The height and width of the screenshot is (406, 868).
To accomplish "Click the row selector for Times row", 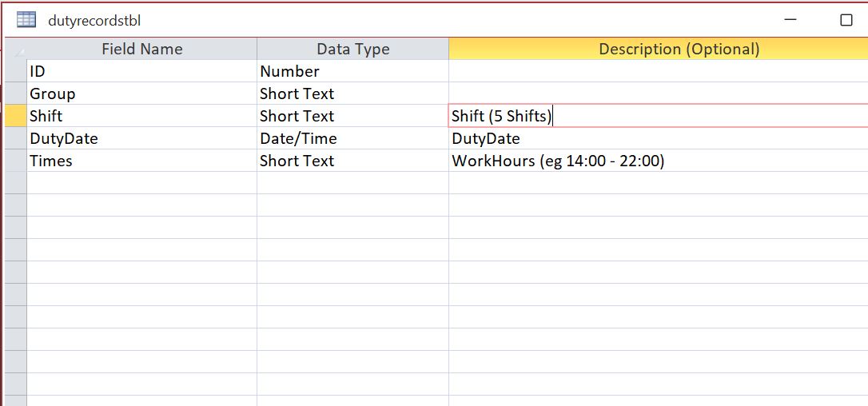I will 15,161.
